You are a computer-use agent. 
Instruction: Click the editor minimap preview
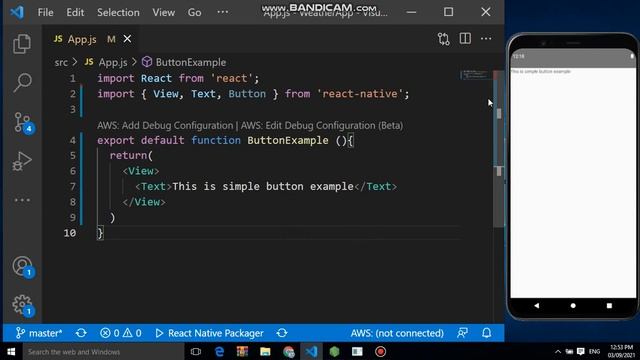coord(475,75)
